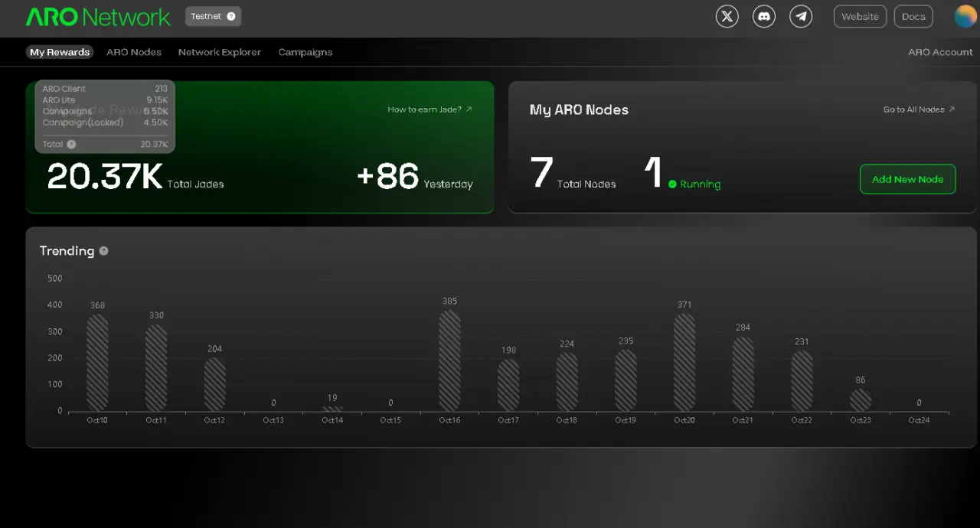Click the My ARO Nodes heading

[x=579, y=109]
